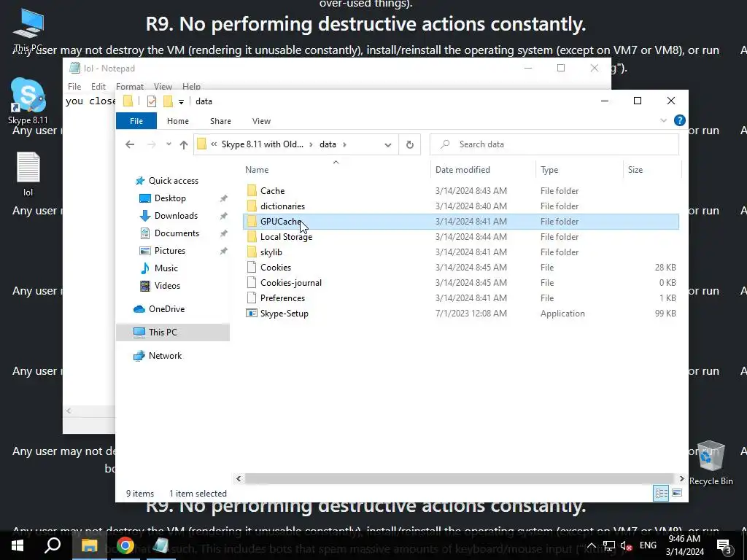The height and width of the screenshot is (560, 747).
Task: Click the Back navigation arrow
Action: click(x=130, y=144)
